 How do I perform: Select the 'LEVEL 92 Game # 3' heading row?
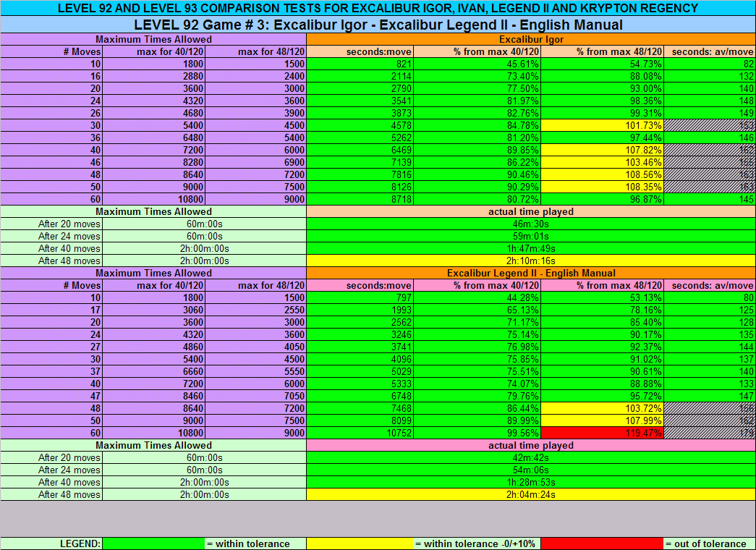[378, 25]
